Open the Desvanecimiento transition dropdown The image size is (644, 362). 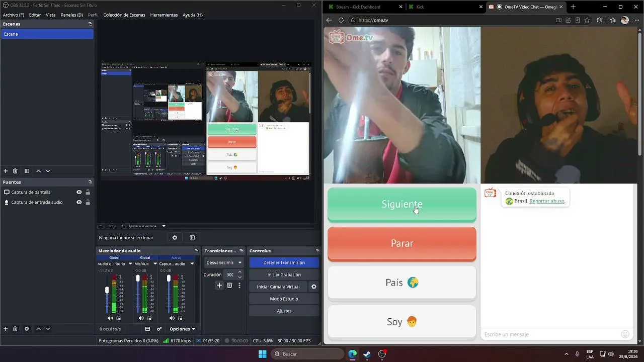click(x=224, y=262)
